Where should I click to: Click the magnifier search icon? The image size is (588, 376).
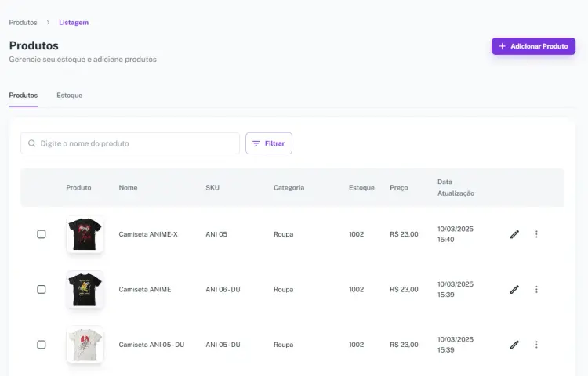(x=32, y=143)
